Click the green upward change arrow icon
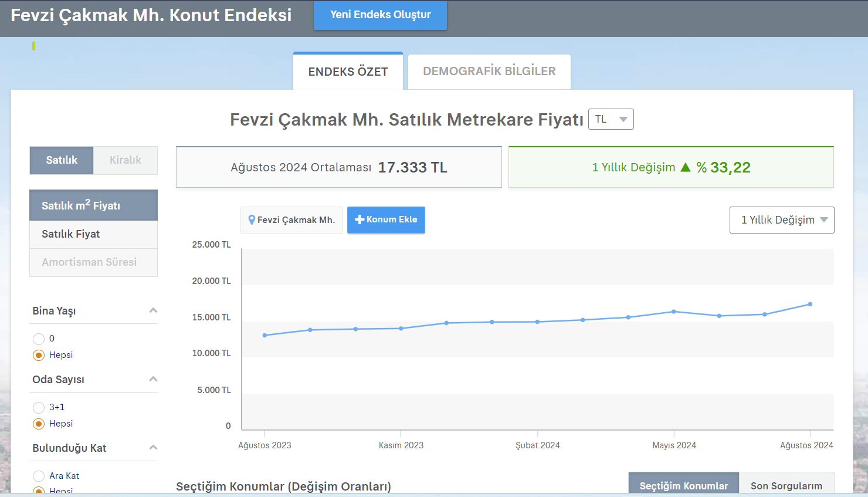 [686, 167]
